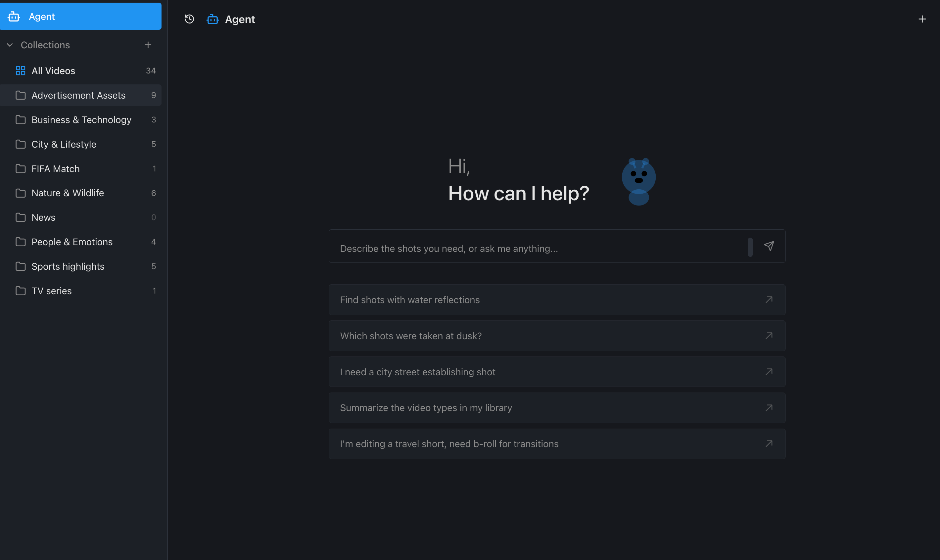940x560 pixels.
Task: Open Advertisement Assets collection
Action: [81, 95]
